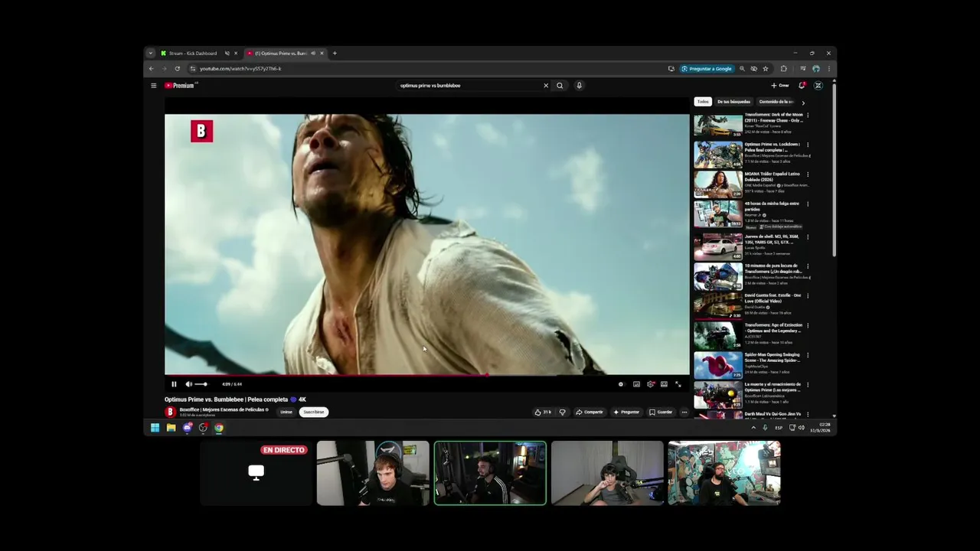Enter fullscreen mode in the player
The width and height of the screenshot is (980, 551).
pos(678,384)
